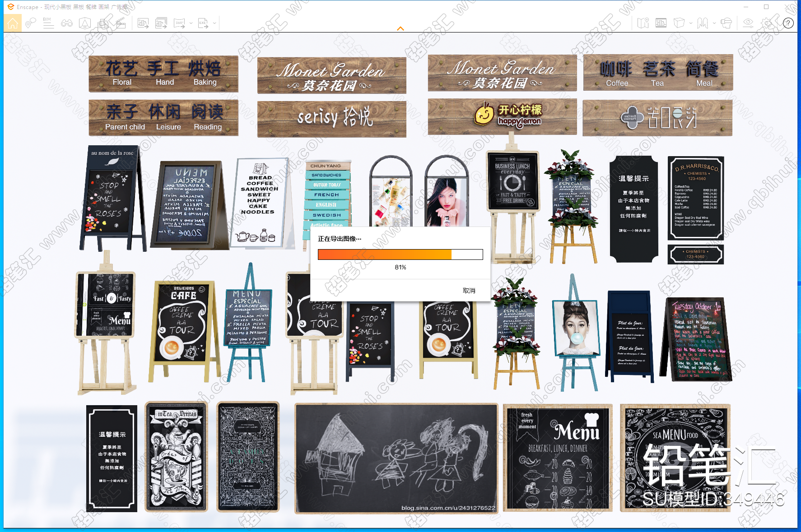This screenshot has height=532, width=801.
Task: Click the 取消 cancel button
Action: (469, 291)
